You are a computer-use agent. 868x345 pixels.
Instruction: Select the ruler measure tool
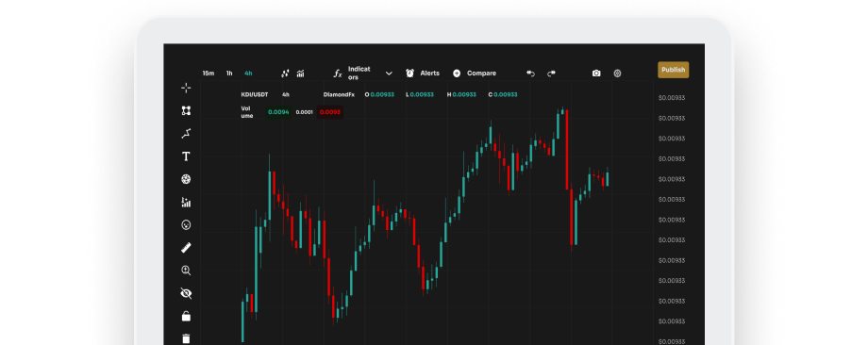[x=186, y=248]
